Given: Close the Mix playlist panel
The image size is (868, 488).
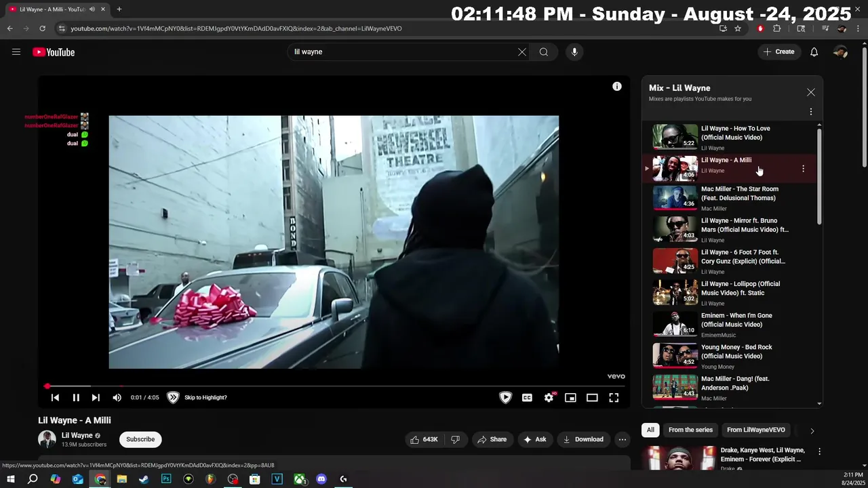Looking at the screenshot, I should click(811, 92).
